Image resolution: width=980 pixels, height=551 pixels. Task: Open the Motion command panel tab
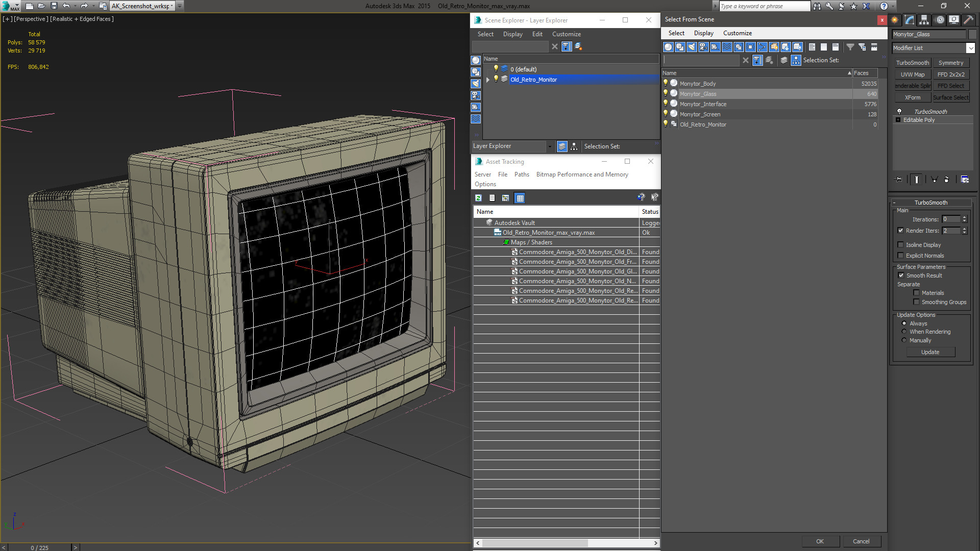[x=940, y=20]
